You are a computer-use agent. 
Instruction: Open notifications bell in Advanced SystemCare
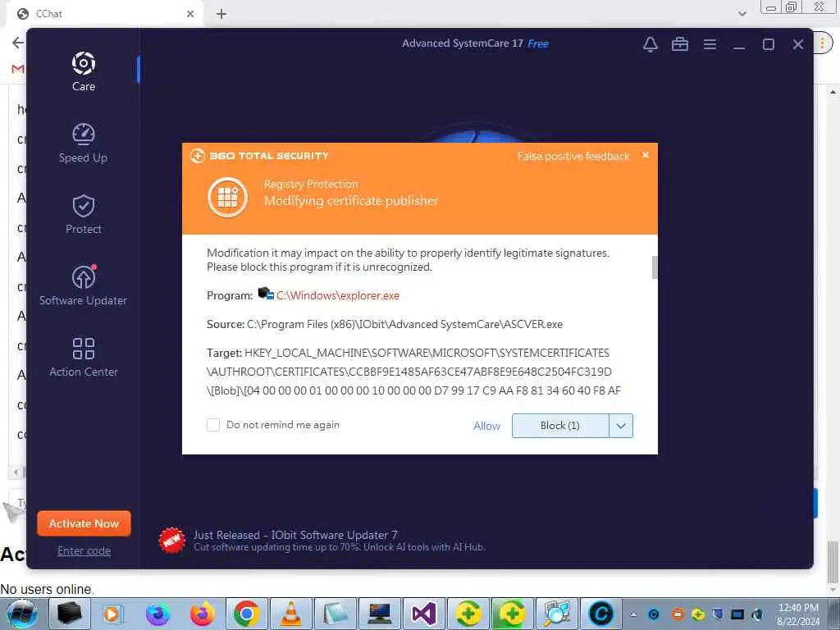[650, 44]
